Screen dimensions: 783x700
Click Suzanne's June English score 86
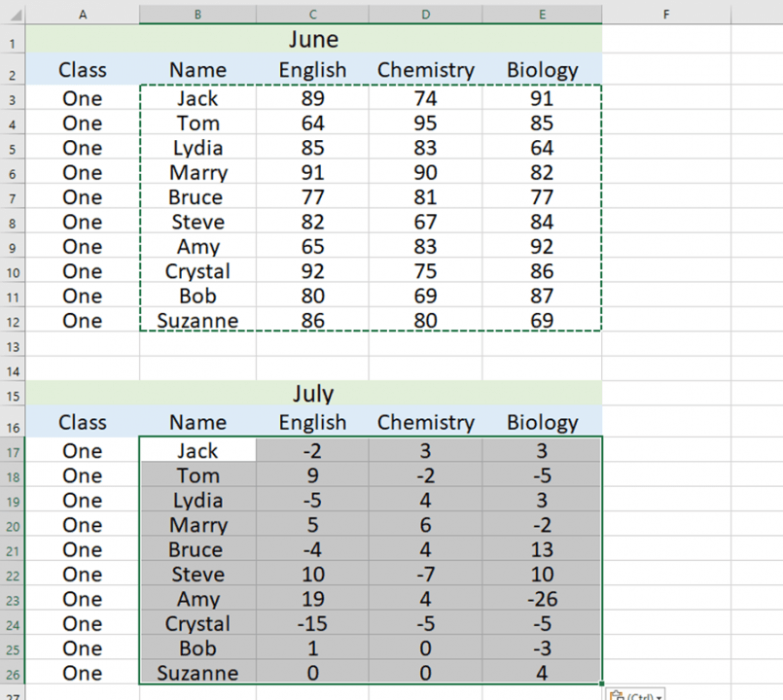[x=312, y=320]
